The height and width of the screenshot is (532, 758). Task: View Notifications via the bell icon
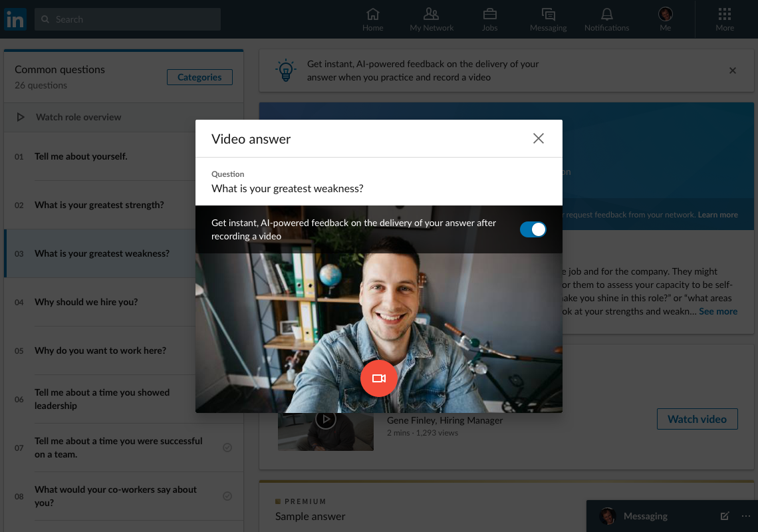click(x=606, y=19)
